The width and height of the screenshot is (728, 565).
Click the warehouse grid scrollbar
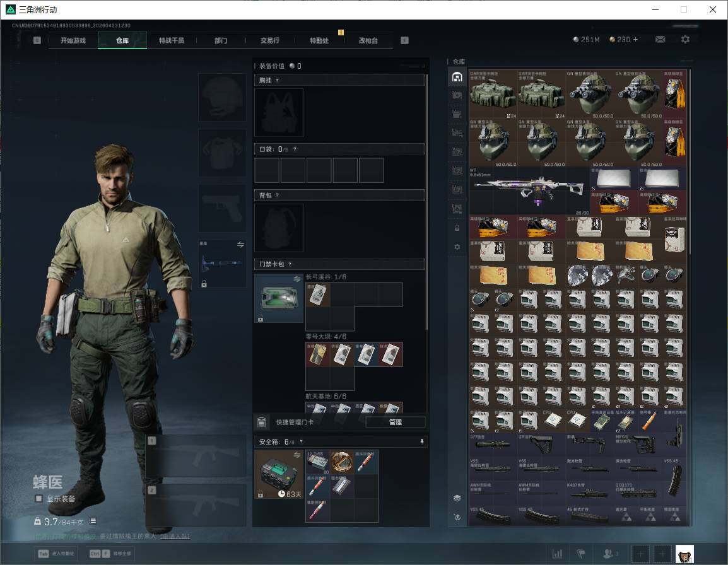[690, 160]
